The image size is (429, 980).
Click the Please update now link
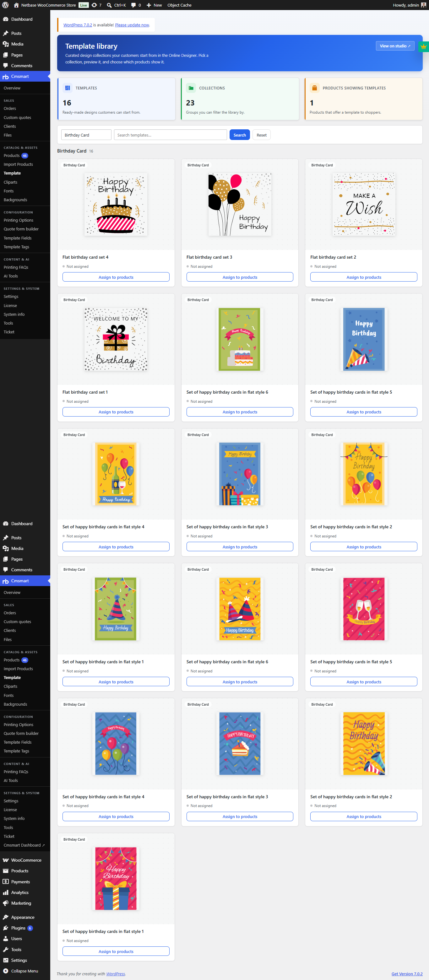coord(132,25)
